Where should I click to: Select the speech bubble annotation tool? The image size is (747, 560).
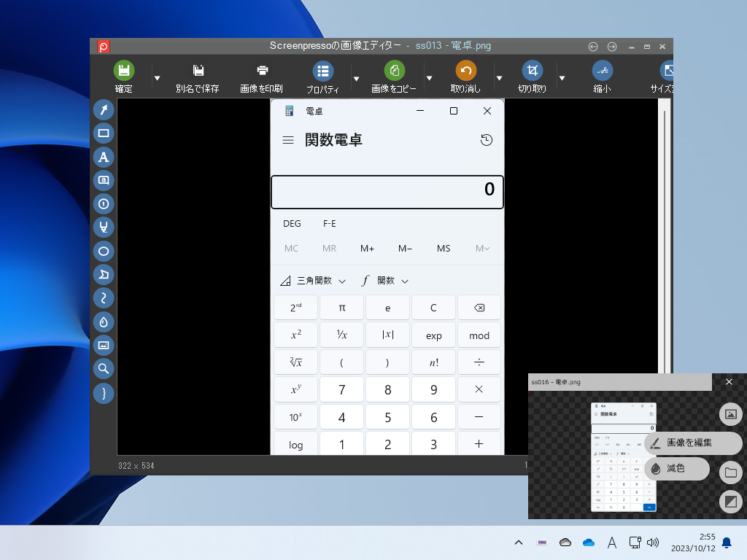pos(104,181)
